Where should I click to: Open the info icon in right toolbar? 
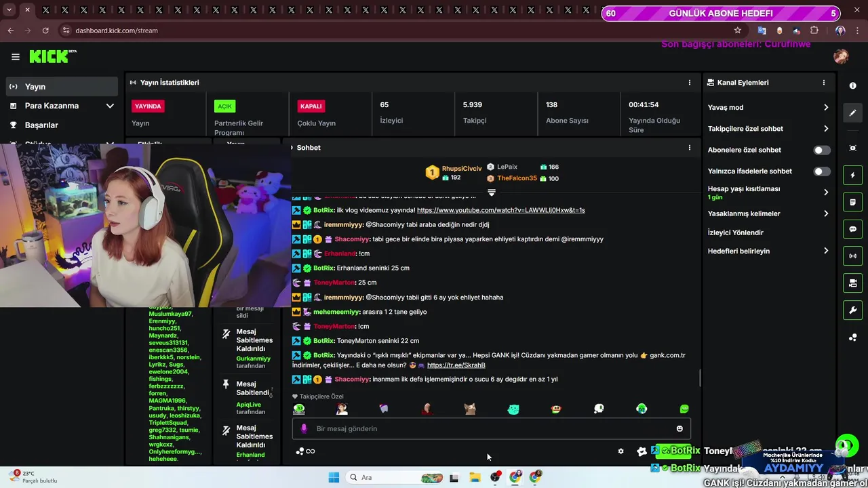[x=852, y=86]
